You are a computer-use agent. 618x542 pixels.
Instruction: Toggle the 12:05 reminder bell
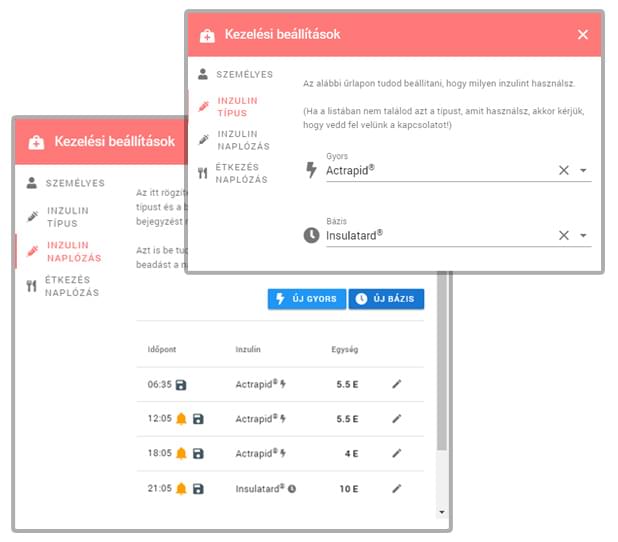(x=181, y=419)
